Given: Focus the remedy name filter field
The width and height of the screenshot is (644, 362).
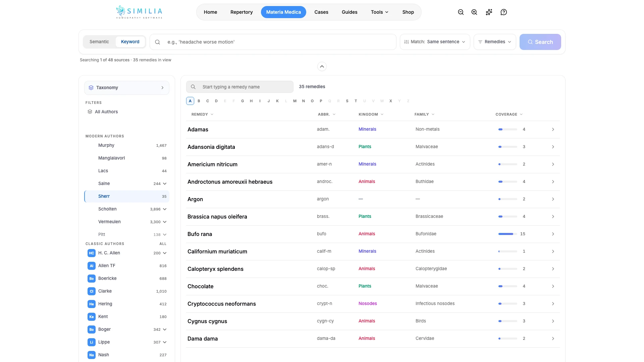Looking at the screenshot, I should (x=240, y=87).
